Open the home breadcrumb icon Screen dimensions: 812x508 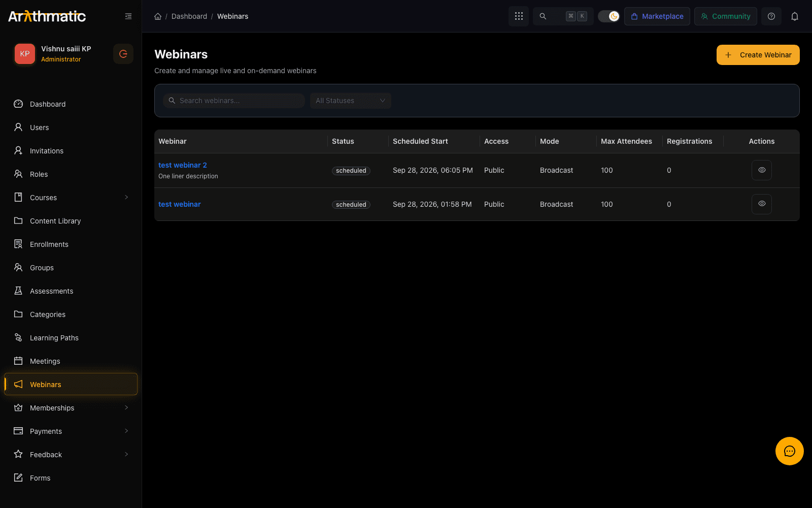(158, 16)
